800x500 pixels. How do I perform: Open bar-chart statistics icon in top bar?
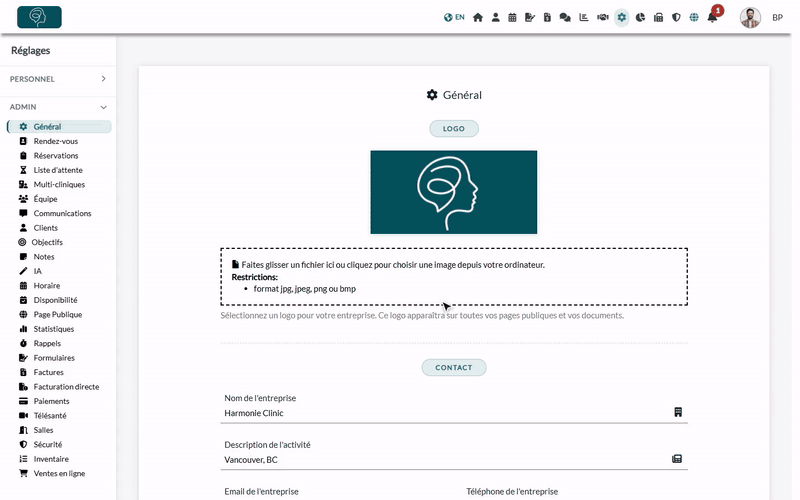click(x=584, y=17)
